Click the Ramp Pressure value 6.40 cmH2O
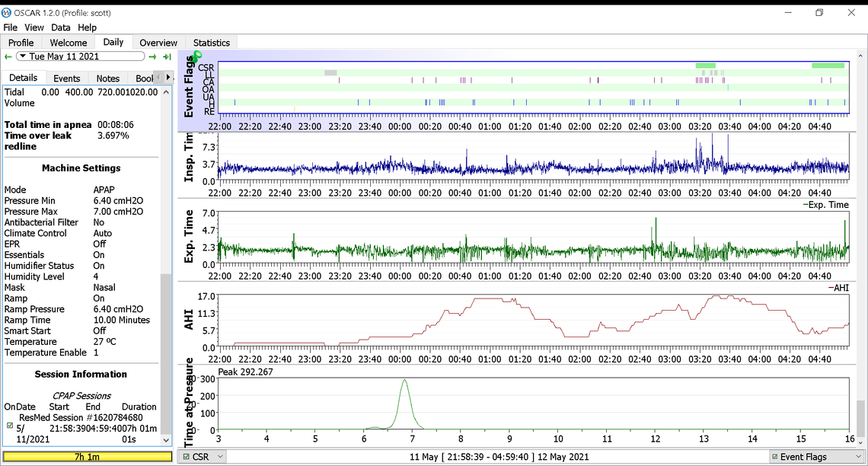 pos(118,309)
